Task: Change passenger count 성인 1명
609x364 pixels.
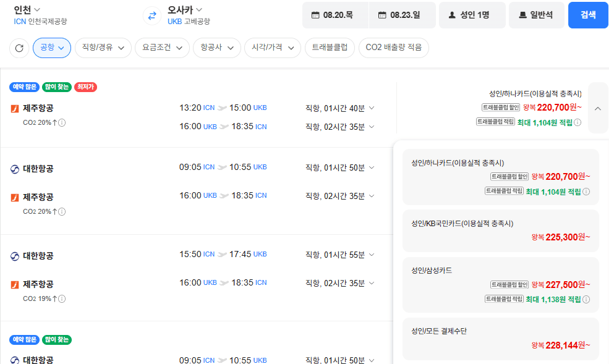Action: tap(472, 15)
